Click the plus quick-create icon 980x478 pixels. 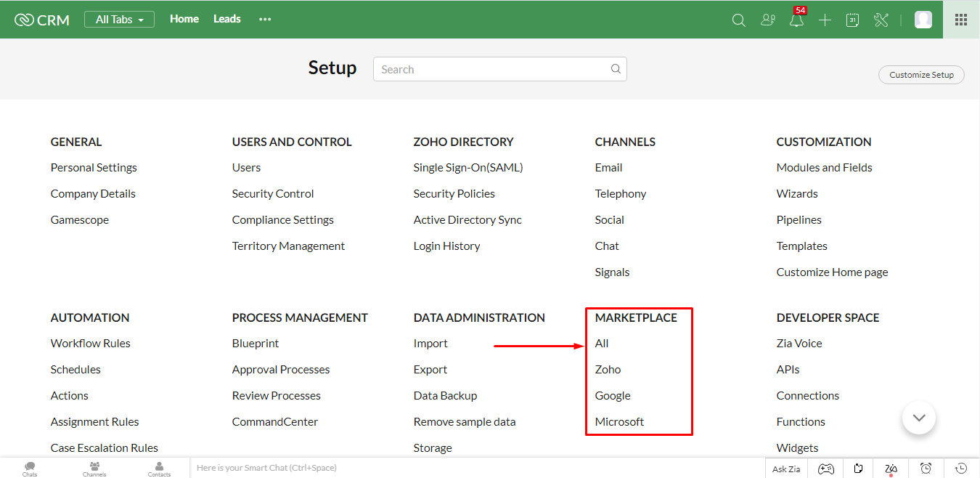(825, 20)
